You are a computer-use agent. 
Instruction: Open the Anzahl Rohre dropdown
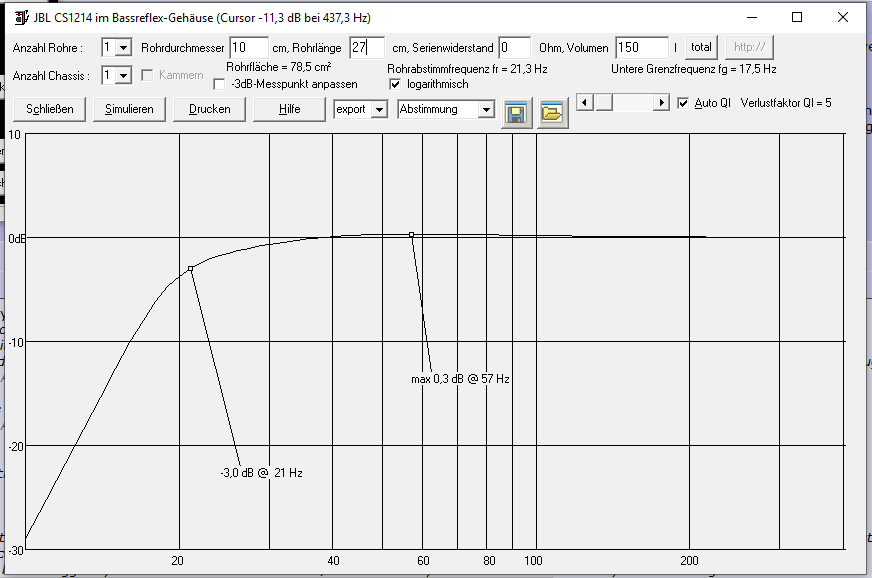coord(123,48)
